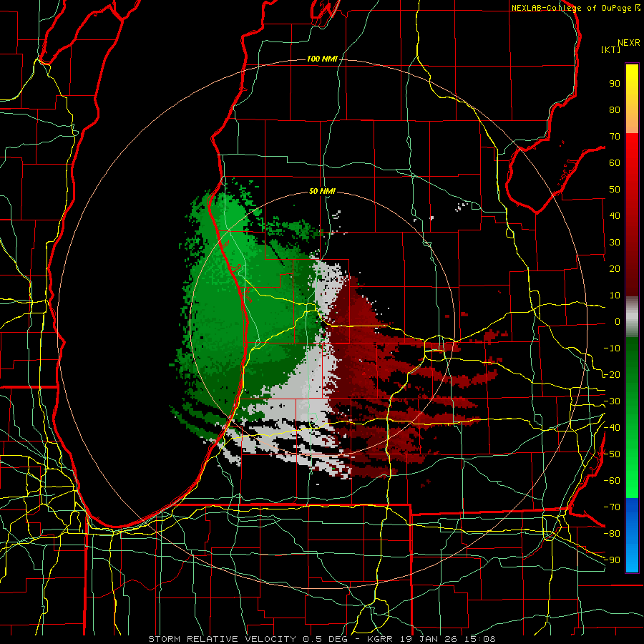Click the 70 value on the velocity scale
This screenshot has width=644, height=644.
[615, 137]
